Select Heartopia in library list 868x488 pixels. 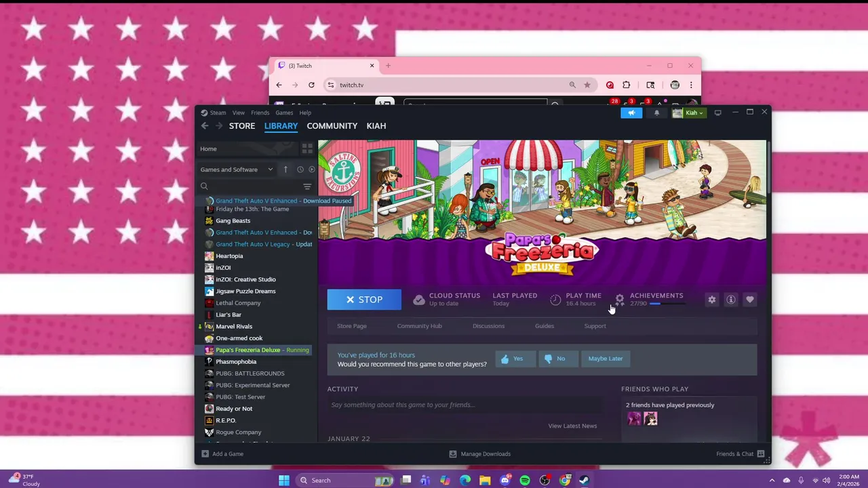pos(229,256)
